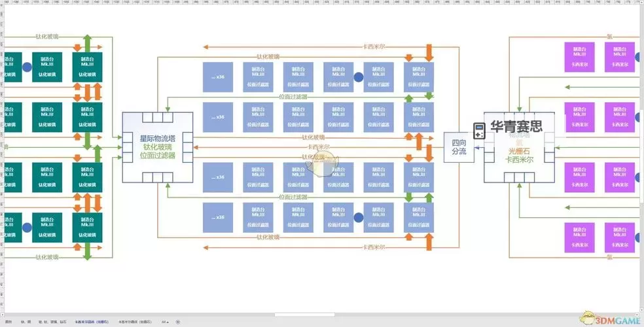644x327 pixels.
Task: Click the active 卡西米尔晶体 (光栅石) tab
Action: click(x=91, y=322)
